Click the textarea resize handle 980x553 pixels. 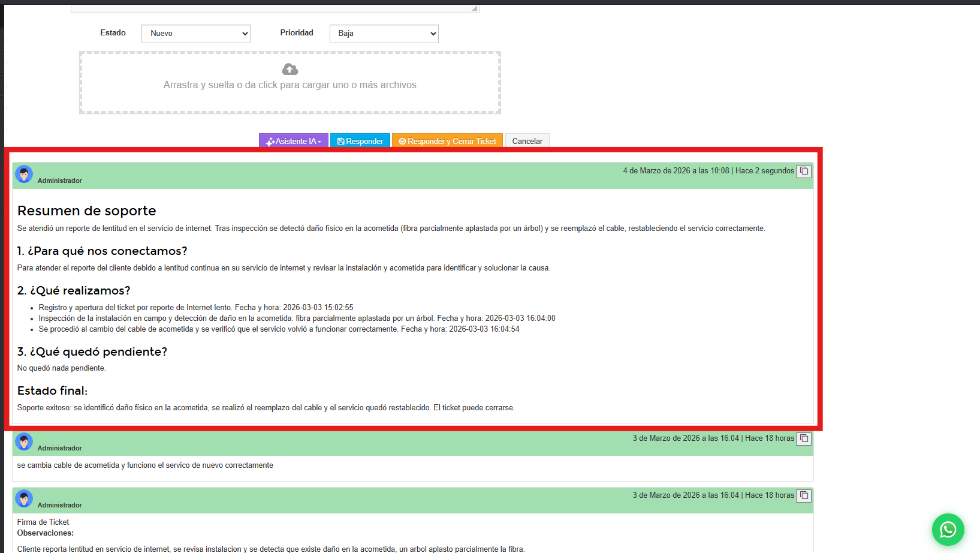pyautogui.click(x=474, y=8)
